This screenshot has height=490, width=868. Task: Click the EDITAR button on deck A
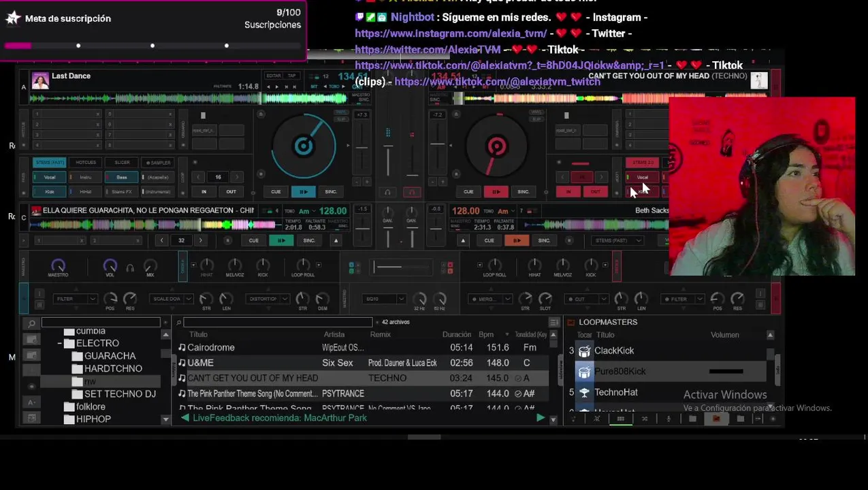pos(274,76)
